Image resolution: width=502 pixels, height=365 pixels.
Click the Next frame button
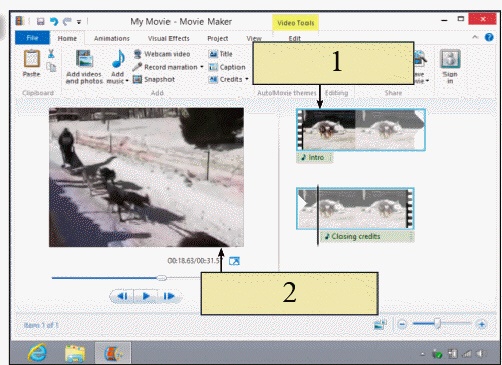click(x=169, y=296)
